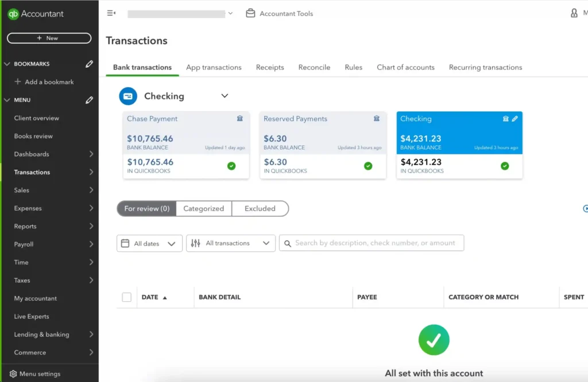Collapse the BOOKMARKS section
Screen dimensions: 588x382
[7, 64]
